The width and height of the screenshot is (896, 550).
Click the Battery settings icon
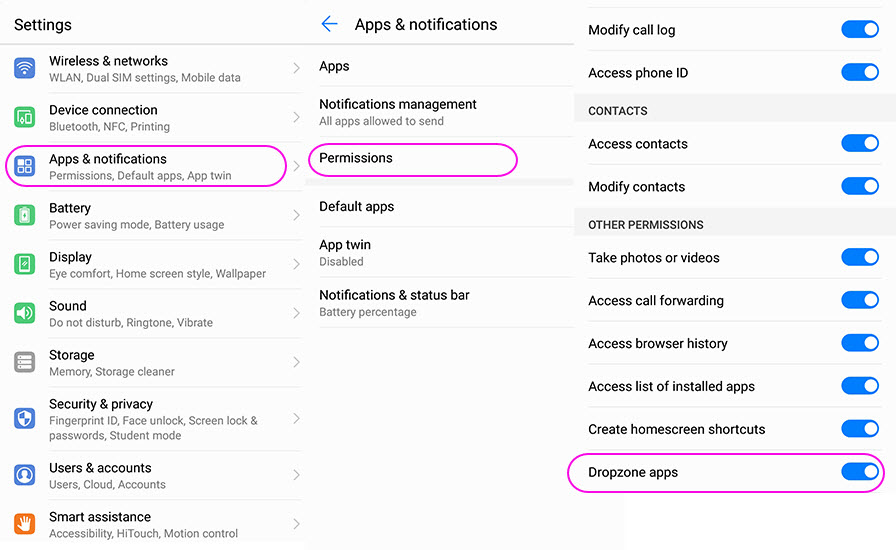point(25,215)
